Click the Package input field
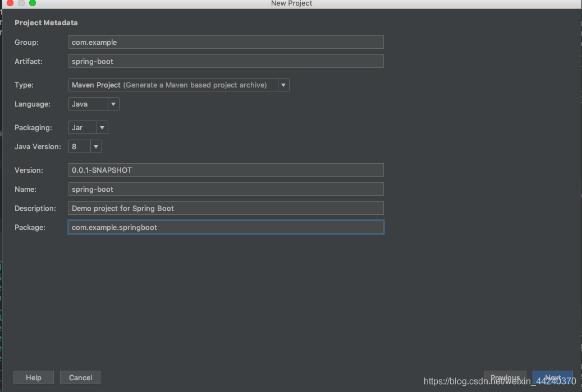 (x=226, y=227)
